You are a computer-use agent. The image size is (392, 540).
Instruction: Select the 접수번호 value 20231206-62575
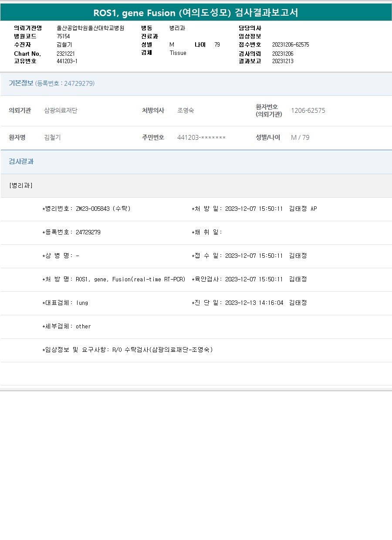tap(290, 44)
